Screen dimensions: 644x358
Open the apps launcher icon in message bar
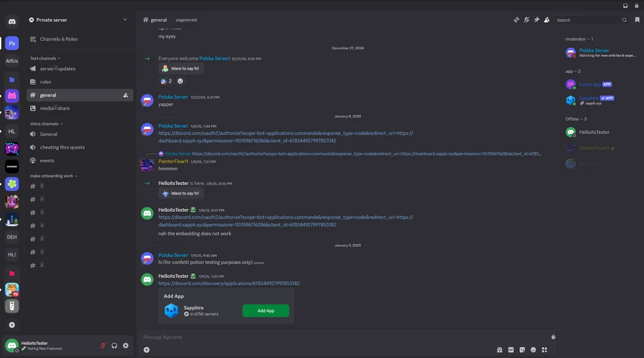coord(544,350)
